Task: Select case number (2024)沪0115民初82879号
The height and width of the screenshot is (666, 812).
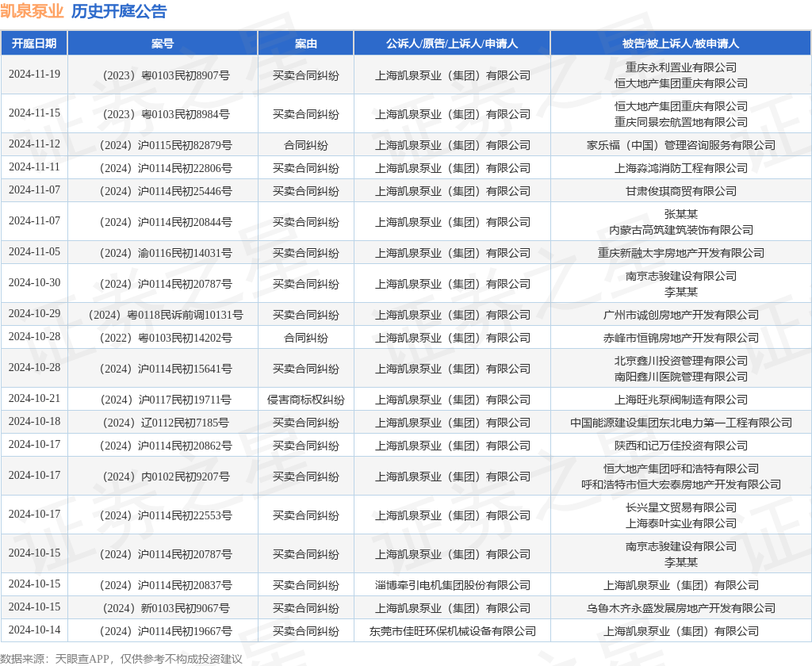Action: [166, 145]
